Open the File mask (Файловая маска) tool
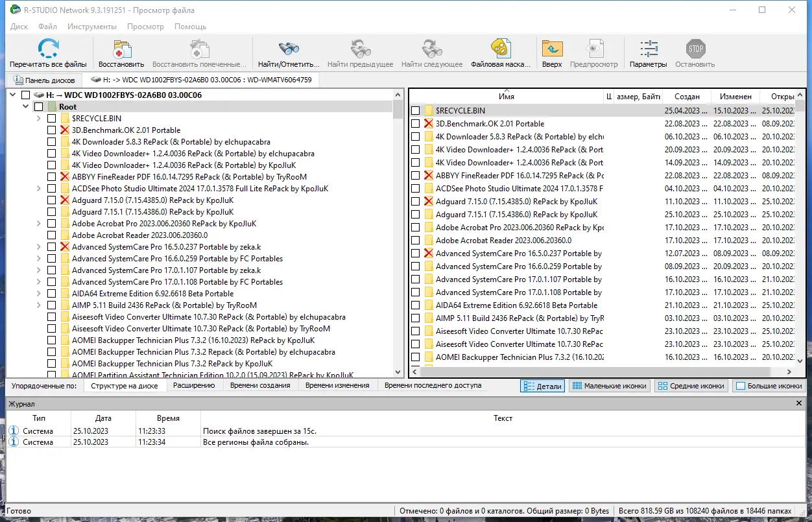This screenshot has width=812, height=522. pyautogui.click(x=499, y=49)
